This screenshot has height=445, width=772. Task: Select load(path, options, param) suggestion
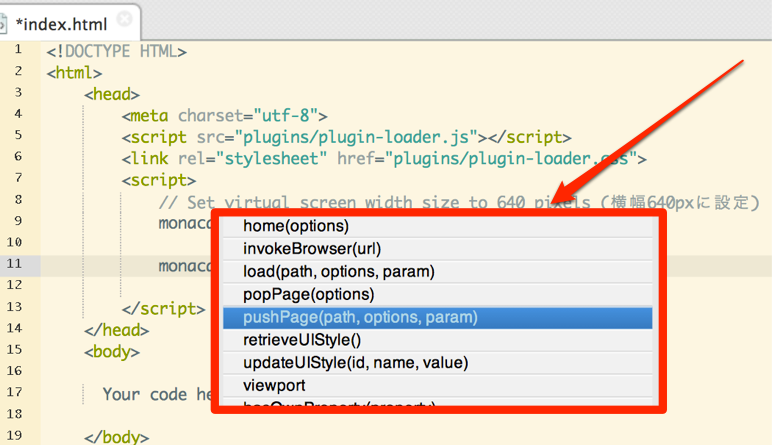tap(339, 272)
